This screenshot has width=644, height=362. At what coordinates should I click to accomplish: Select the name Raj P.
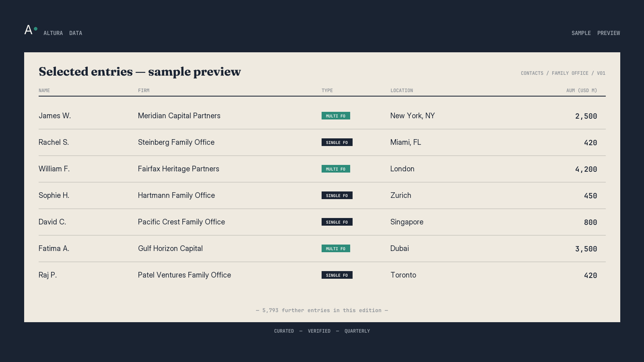[48, 275]
